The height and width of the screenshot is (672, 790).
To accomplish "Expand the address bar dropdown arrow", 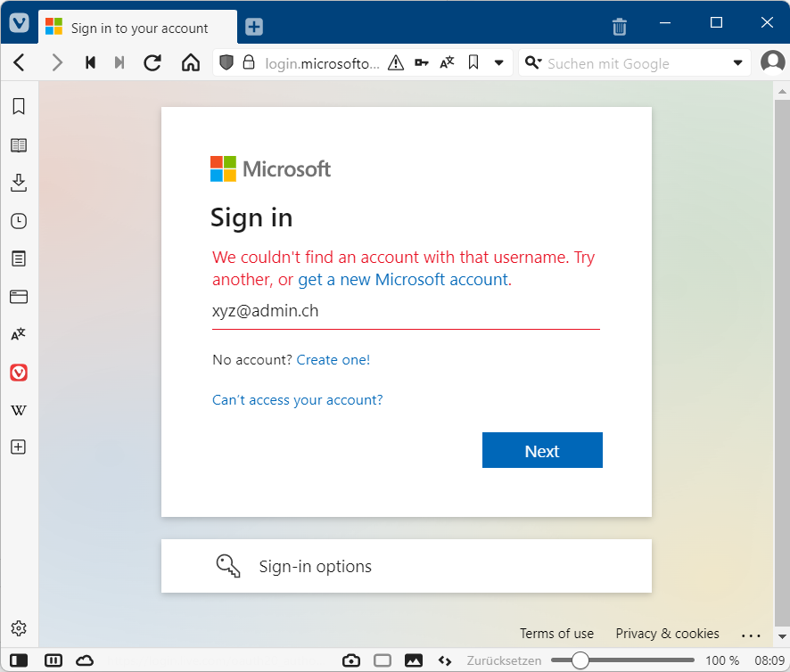I will pos(499,63).
